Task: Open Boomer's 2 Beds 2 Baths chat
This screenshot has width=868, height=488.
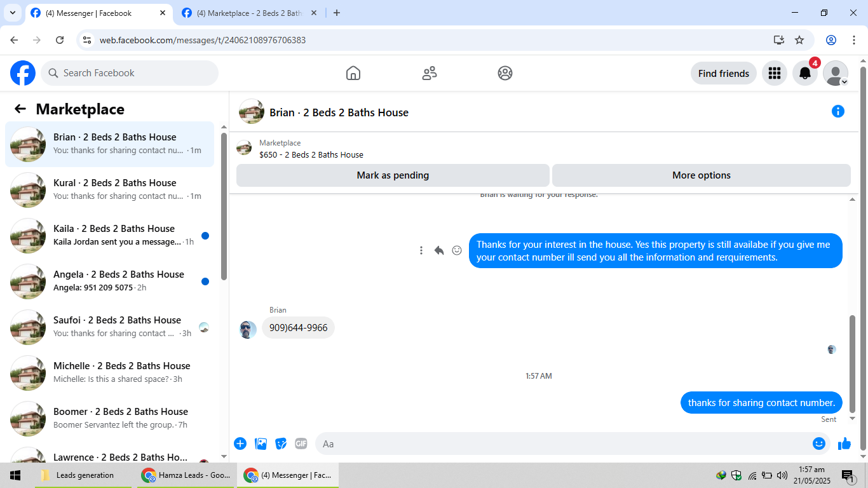Action: tap(110, 419)
